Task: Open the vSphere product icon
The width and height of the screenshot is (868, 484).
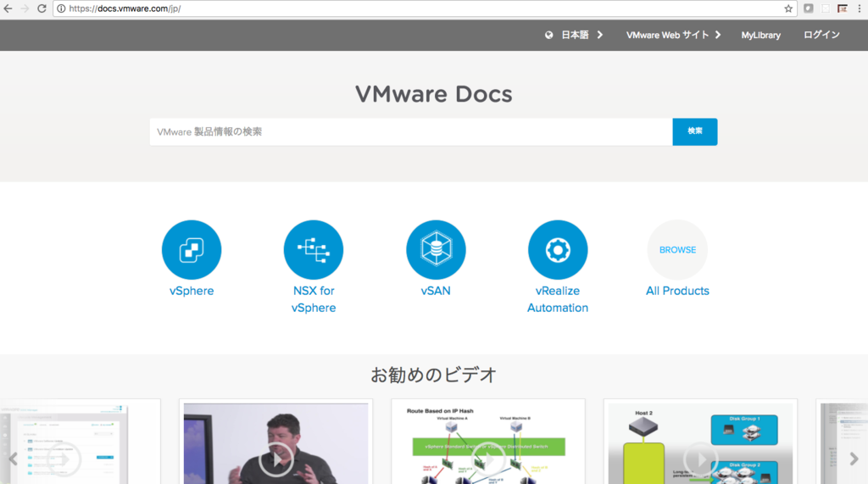Action: 192,250
